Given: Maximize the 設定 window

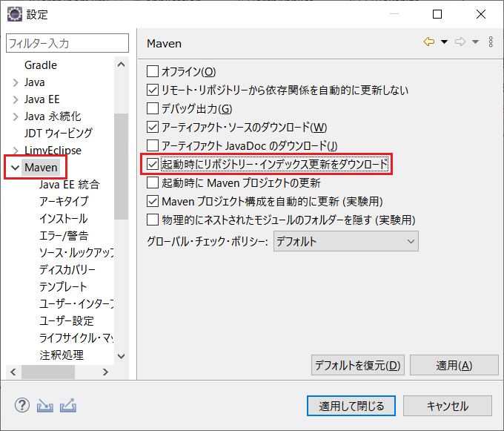Looking at the screenshot, I should pyautogui.click(x=437, y=14).
